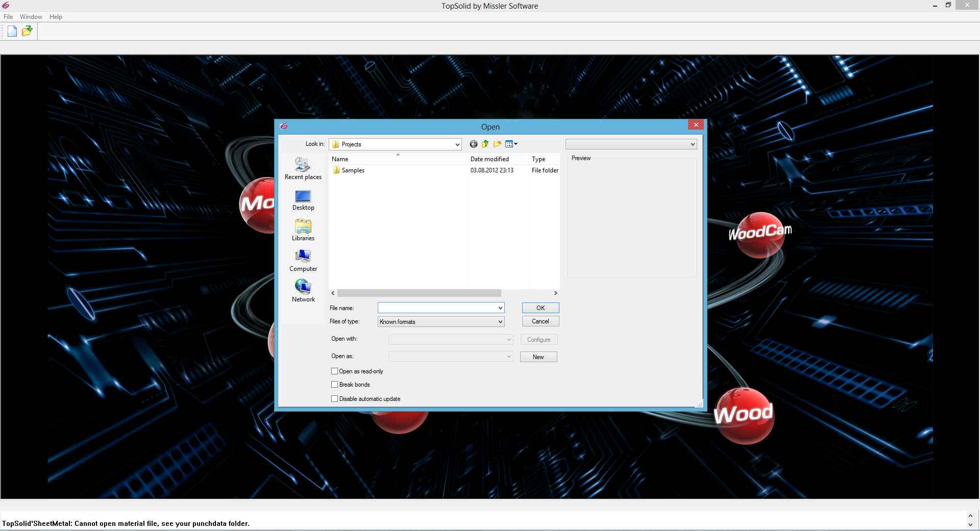Click the OK button
Image resolution: width=980 pixels, height=531 pixels.
pyautogui.click(x=541, y=308)
